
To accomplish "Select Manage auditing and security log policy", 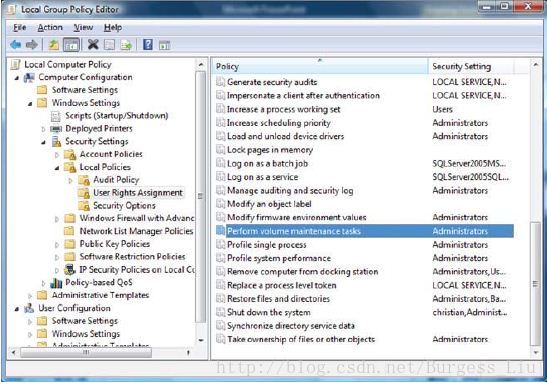I will [x=364, y=191].
